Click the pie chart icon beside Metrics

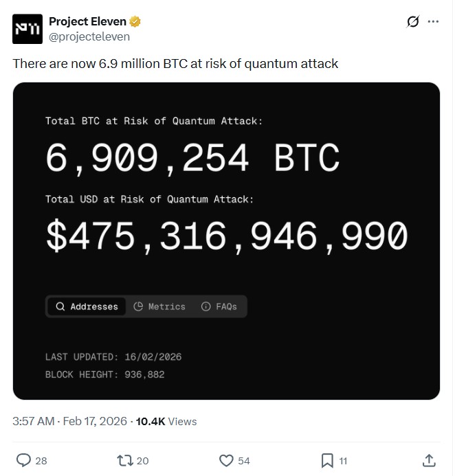click(138, 307)
